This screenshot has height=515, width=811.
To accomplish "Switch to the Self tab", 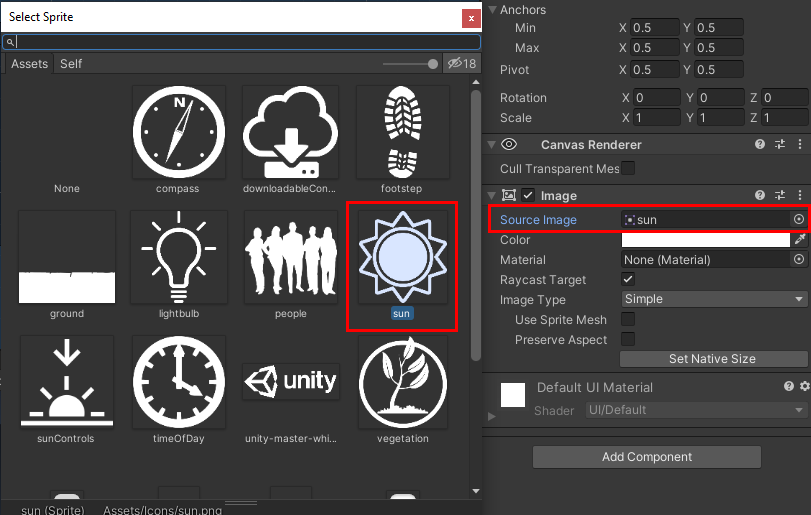I will coord(71,64).
